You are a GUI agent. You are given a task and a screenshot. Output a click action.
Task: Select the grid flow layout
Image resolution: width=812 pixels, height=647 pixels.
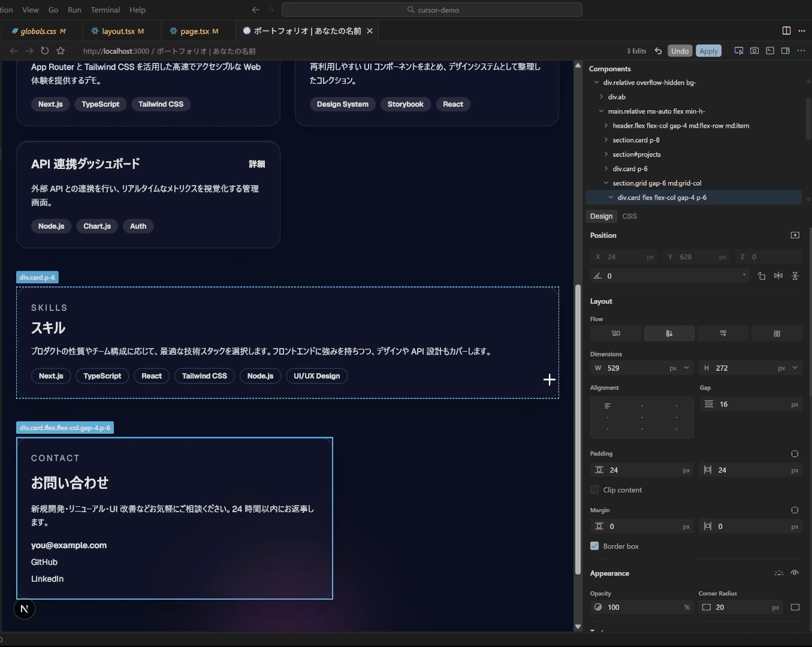[x=777, y=334]
